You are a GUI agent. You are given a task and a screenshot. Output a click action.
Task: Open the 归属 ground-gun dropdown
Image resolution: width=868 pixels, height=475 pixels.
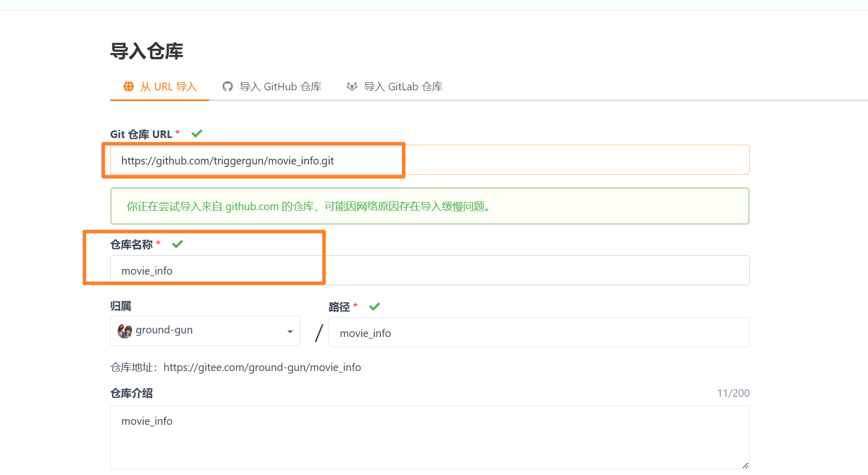tap(205, 330)
